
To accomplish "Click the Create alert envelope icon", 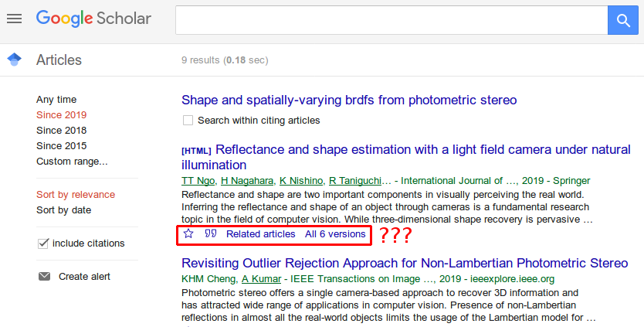I will [x=44, y=277].
